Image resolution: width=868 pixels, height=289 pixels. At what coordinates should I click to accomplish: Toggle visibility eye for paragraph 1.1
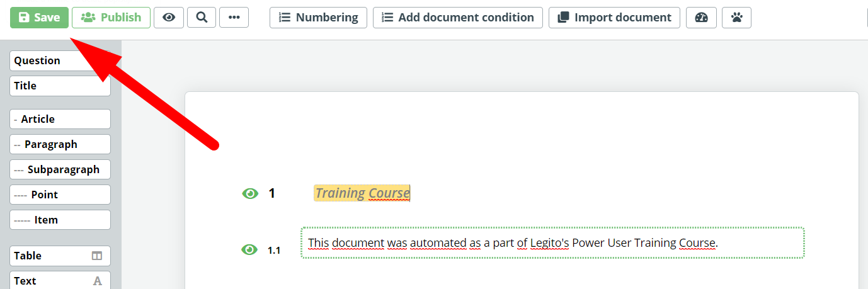tap(250, 250)
